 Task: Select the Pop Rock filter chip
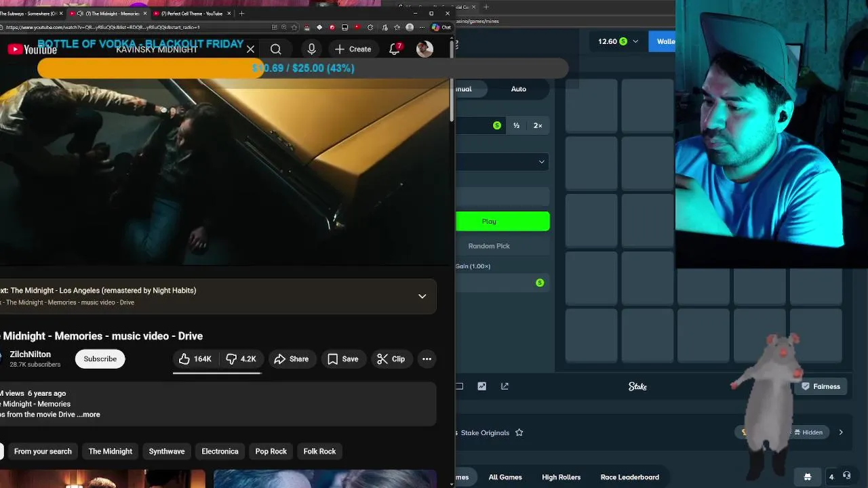pos(271,451)
